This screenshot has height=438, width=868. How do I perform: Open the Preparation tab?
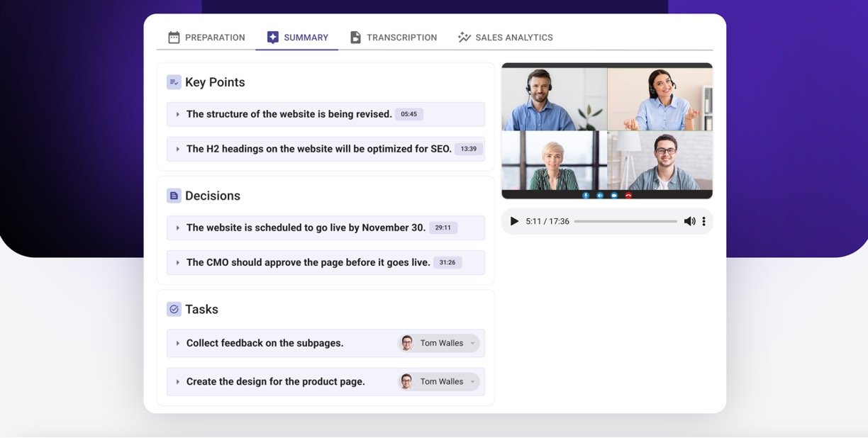[206, 38]
